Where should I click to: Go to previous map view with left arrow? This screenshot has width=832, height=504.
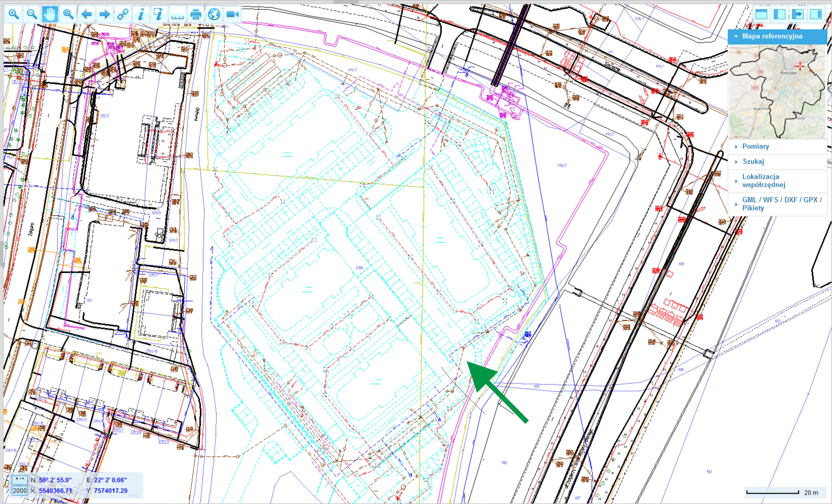[x=86, y=14]
